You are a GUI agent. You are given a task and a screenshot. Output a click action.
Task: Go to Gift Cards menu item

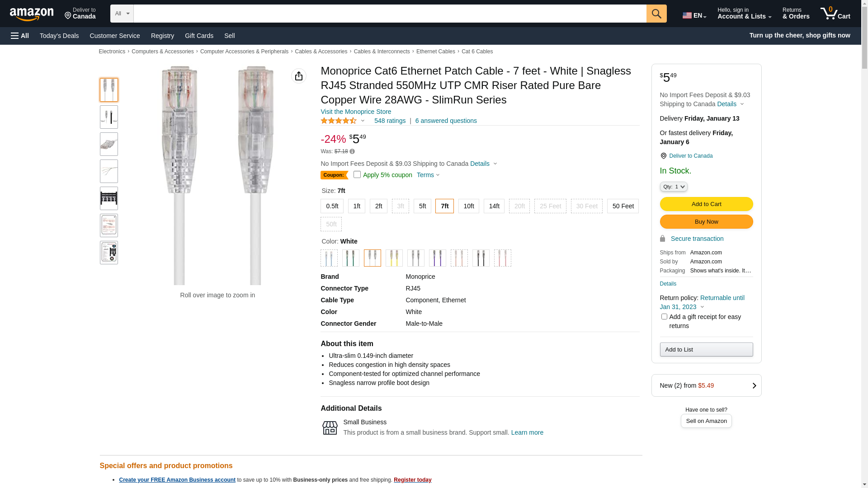[x=199, y=36]
